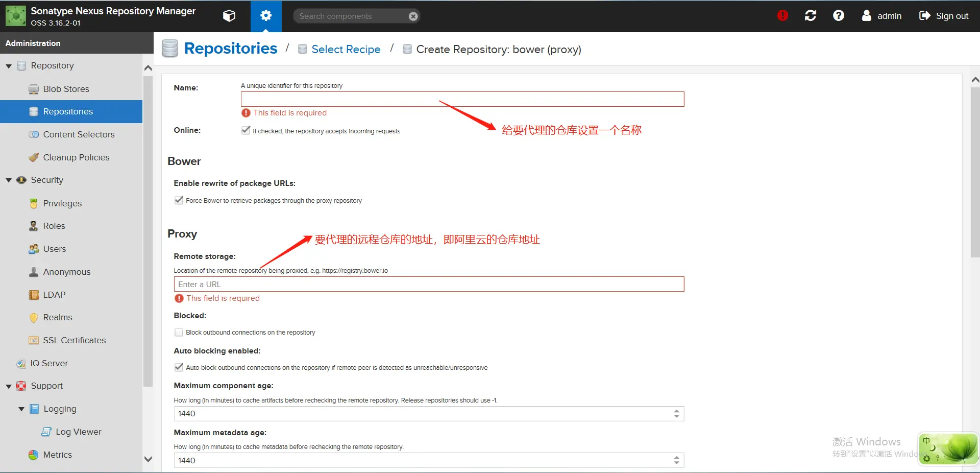Sign out of Nexus
Screen dimensions: 980x473
(944, 16)
